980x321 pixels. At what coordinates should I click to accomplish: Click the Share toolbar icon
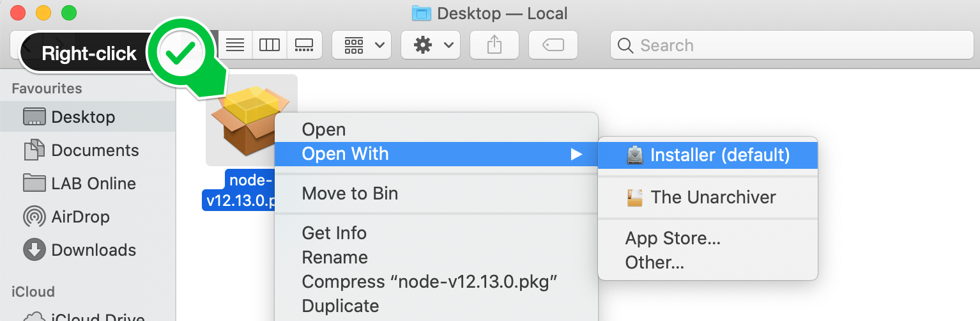[494, 45]
